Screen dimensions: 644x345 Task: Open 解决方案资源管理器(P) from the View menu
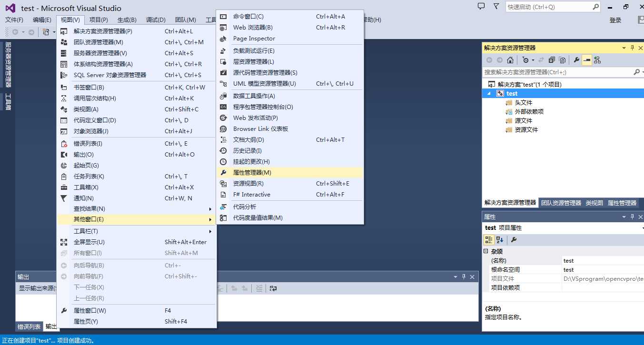pos(136,31)
